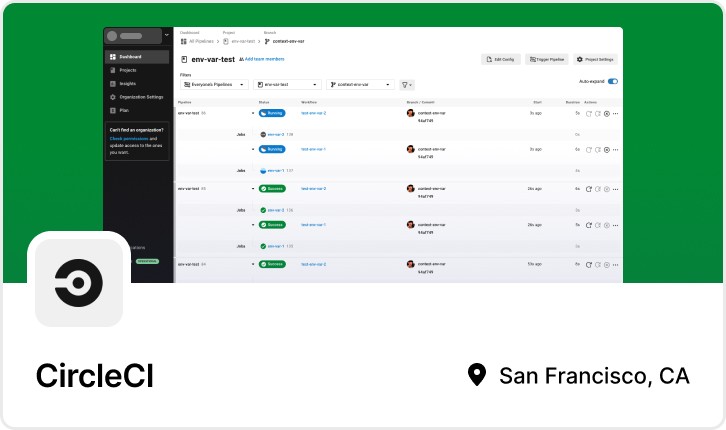Click the Edit Config button
Viewport: 726px width, 430px height.
click(501, 59)
